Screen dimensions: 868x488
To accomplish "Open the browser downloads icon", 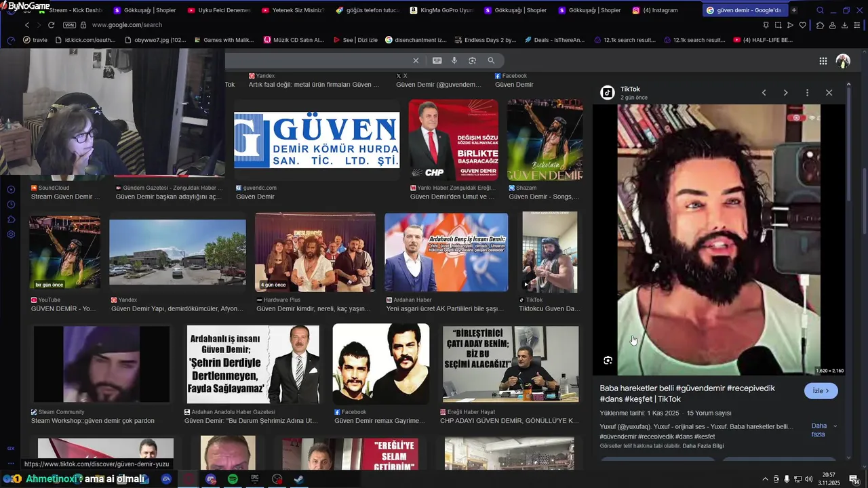I will [845, 25].
